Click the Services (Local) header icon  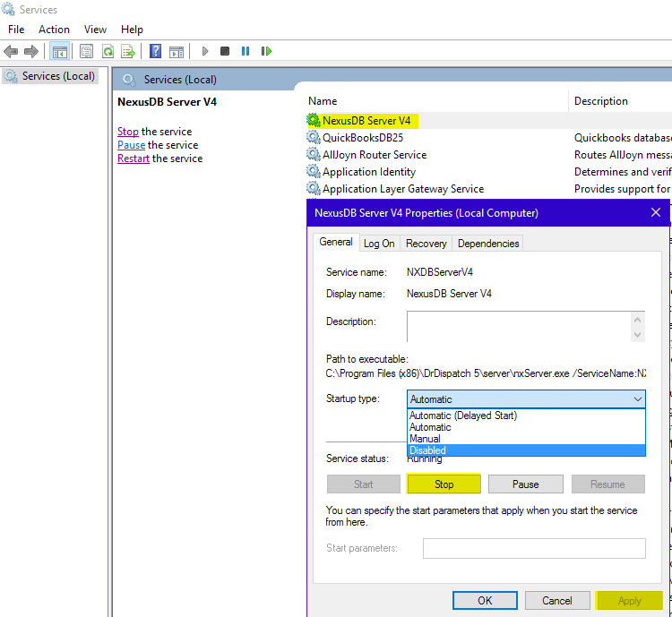point(128,80)
